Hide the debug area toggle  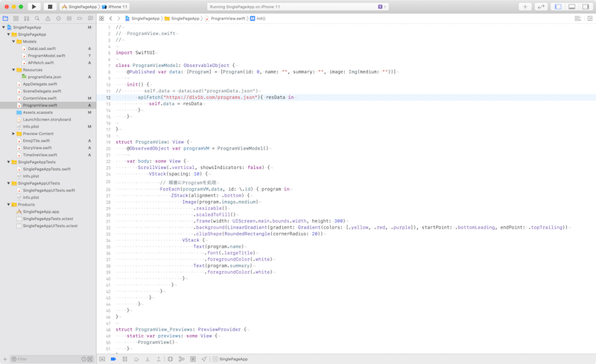[x=102, y=359]
